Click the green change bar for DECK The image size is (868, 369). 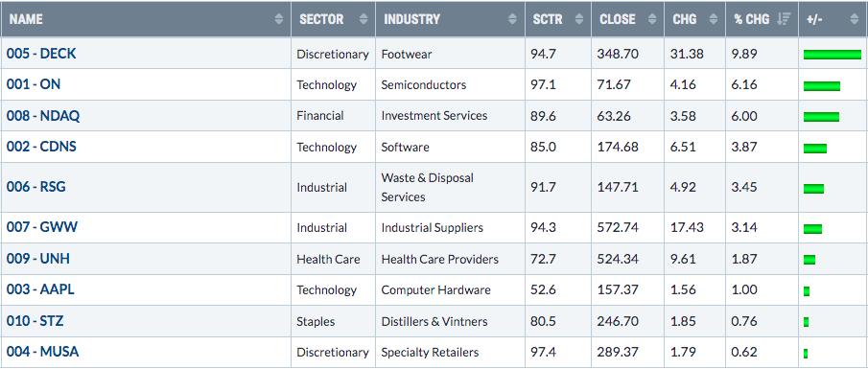pyautogui.click(x=833, y=55)
